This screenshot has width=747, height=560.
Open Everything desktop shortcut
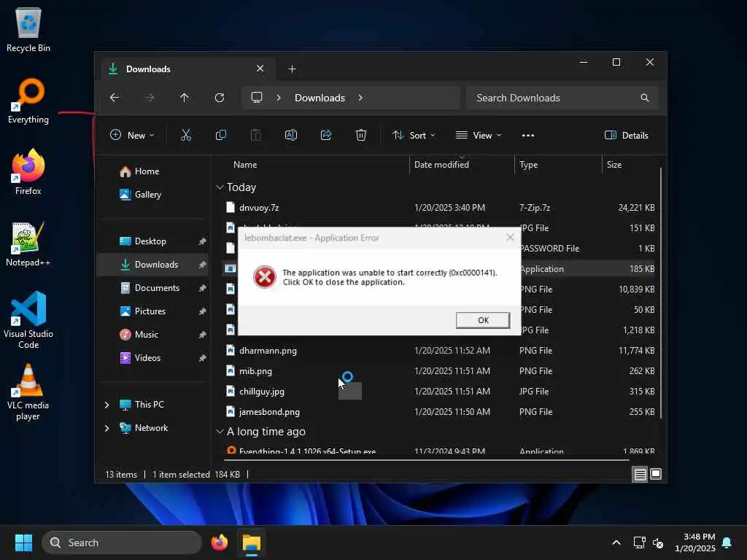click(28, 101)
